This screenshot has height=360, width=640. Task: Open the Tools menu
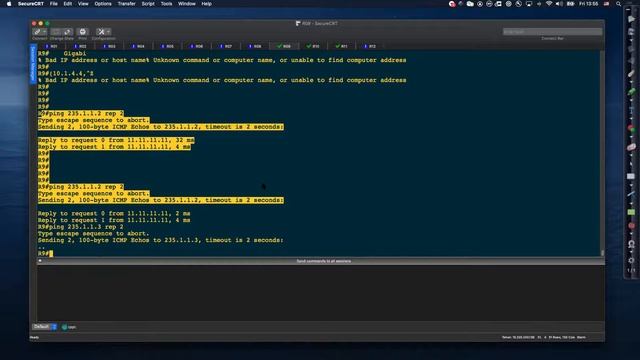point(166,4)
